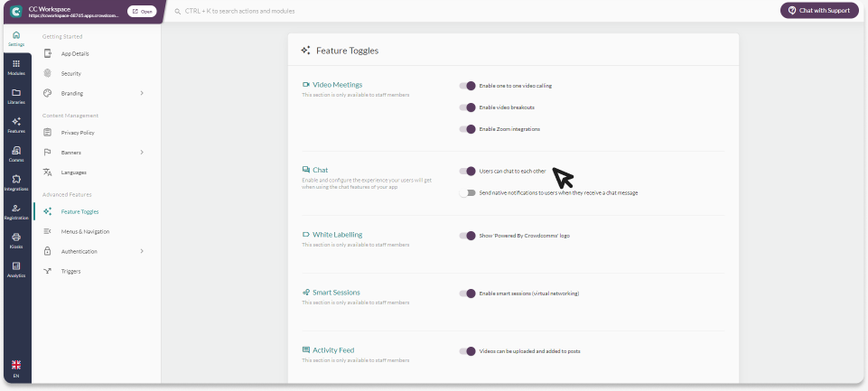Image resolution: width=868 pixels, height=391 pixels.
Task: Open Integrations from the sidebar
Action: pos(16,182)
